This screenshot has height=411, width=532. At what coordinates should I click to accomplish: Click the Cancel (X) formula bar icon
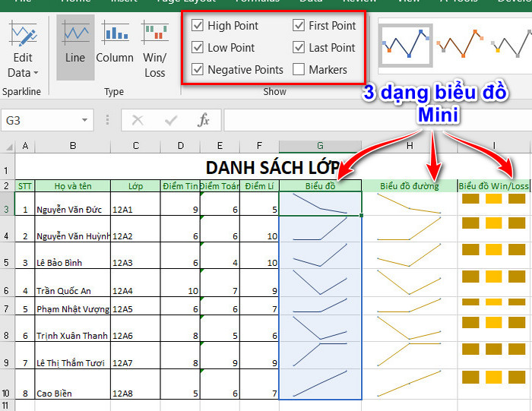pos(138,120)
